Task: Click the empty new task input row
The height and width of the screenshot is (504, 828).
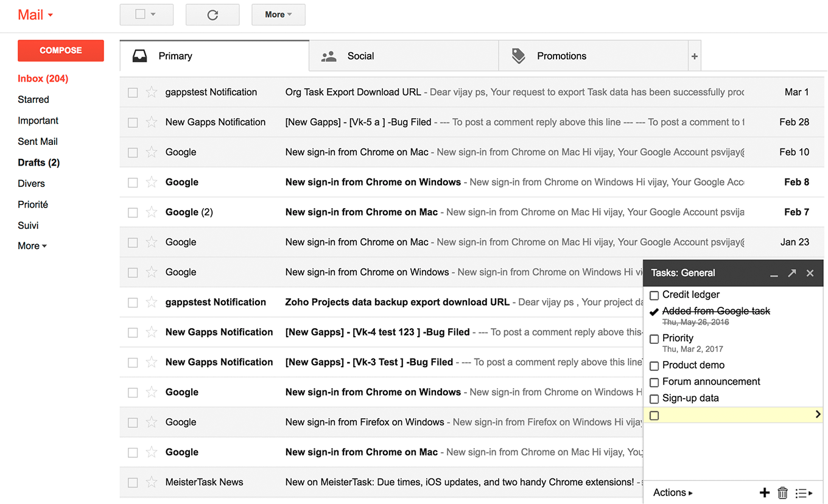Action: click(x=734, y=415)
